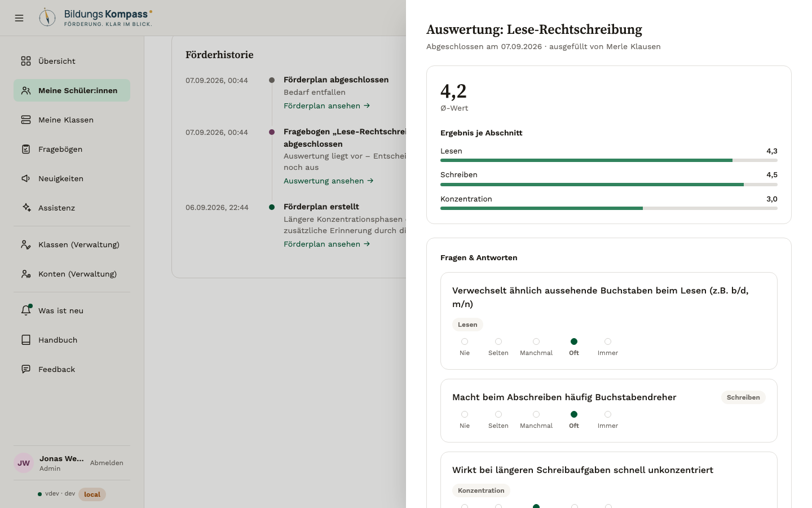Click the Konzentration category tag
The width and height of the screenshot is (812, 508).
481,491
